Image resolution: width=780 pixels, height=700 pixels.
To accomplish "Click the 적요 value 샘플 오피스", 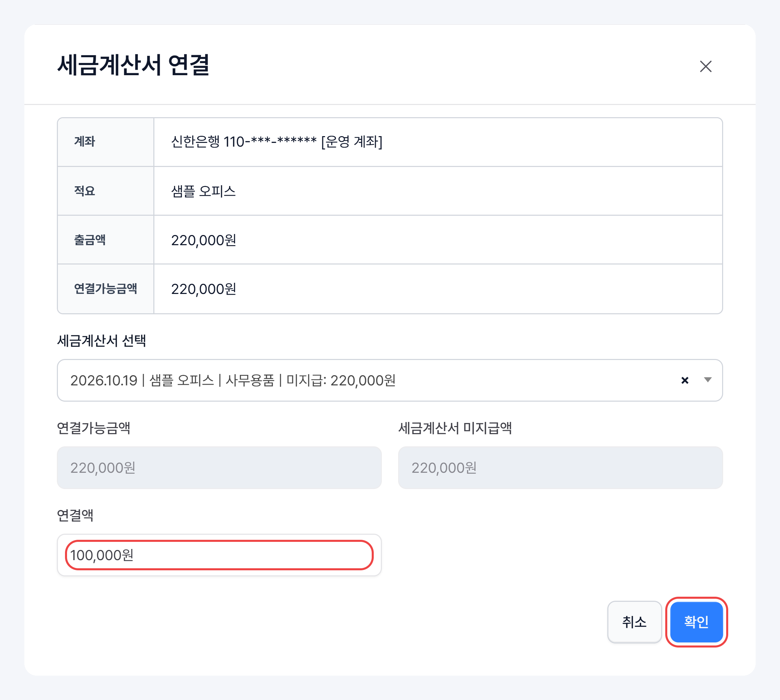I will coord(203,191).
